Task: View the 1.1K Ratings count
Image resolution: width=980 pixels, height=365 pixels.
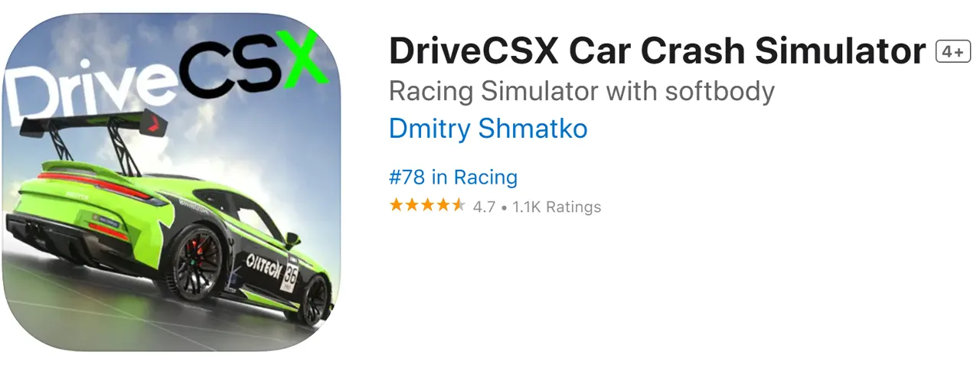Action: tap(557, 207)
